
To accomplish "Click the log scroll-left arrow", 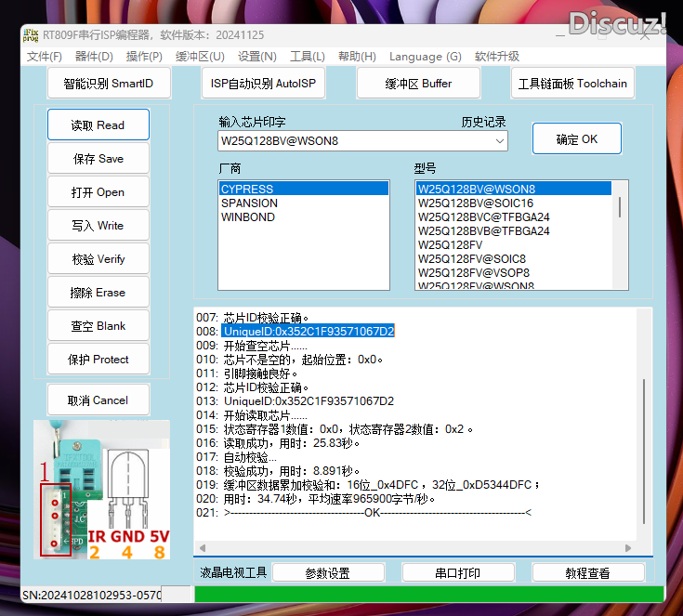I will tap(203, 548).
